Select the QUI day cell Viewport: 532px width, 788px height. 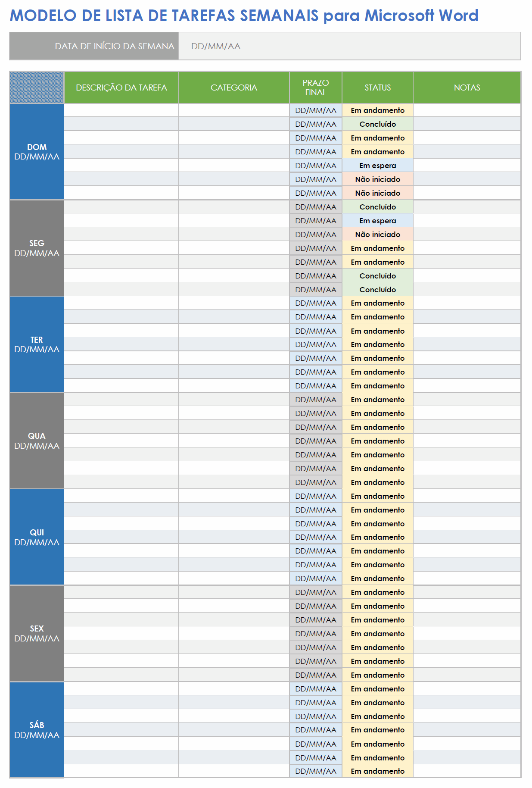click(37, 537)
